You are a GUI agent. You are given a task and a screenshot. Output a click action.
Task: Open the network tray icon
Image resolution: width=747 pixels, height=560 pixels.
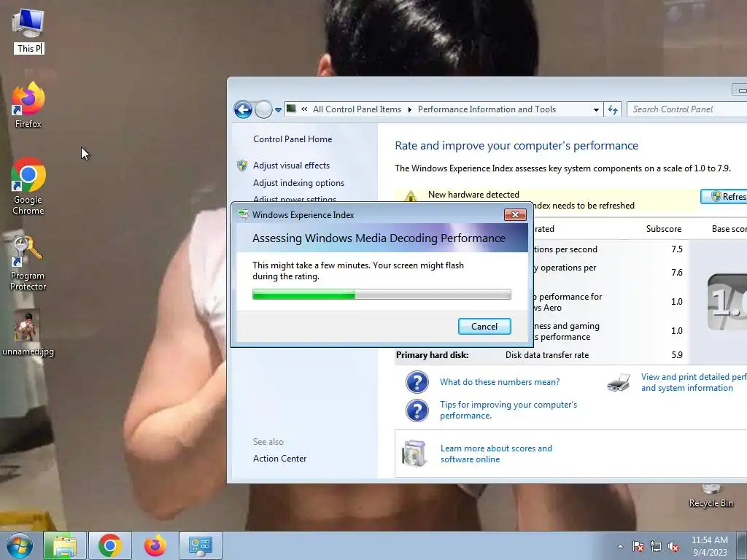(x=656, y=546)
